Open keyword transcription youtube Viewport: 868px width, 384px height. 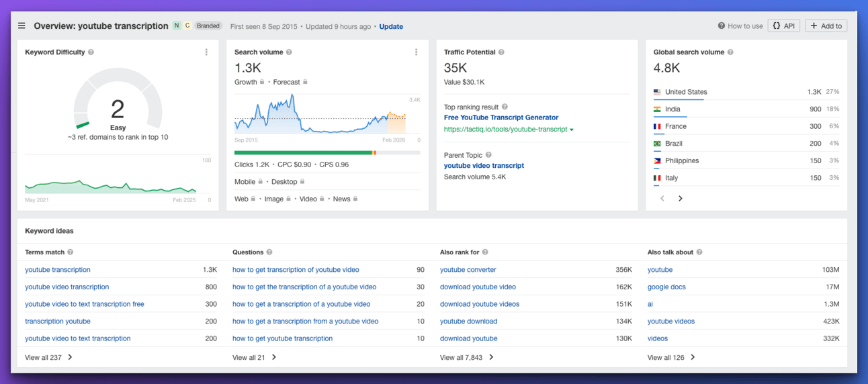click(58, 322)
